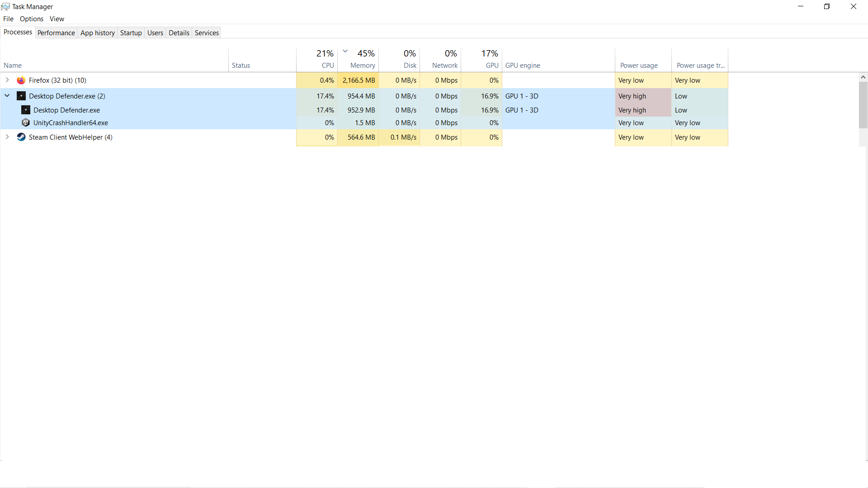Sort processes by CPU column header

pos(317,60)
